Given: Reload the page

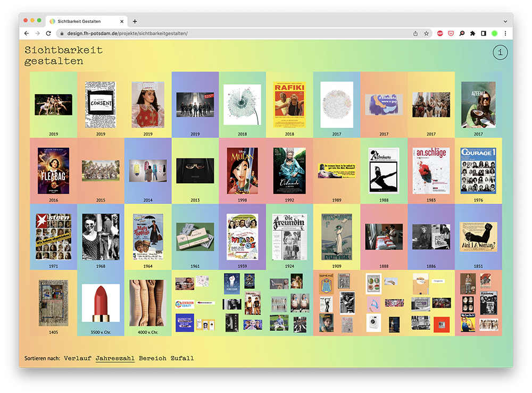Looking at the screenshot, I should tap(48, 34).
